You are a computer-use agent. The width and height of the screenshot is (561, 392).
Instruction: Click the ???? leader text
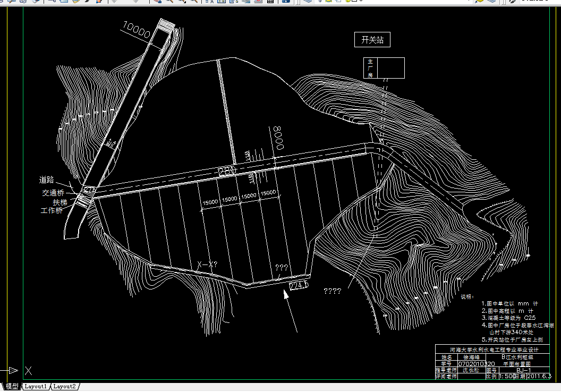pyautogui.click(x=333, y=291)
